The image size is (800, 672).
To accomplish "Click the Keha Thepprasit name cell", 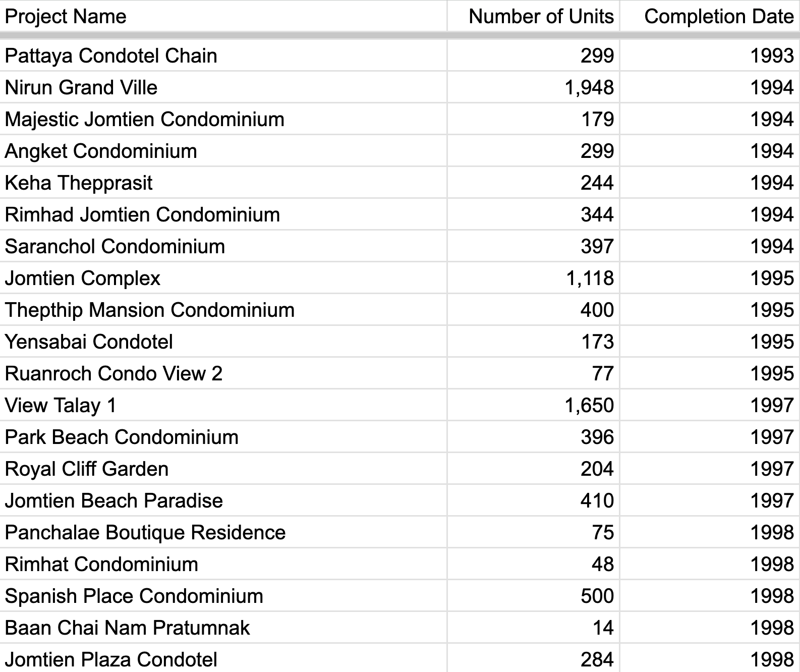I will click(x=223, y=183).
